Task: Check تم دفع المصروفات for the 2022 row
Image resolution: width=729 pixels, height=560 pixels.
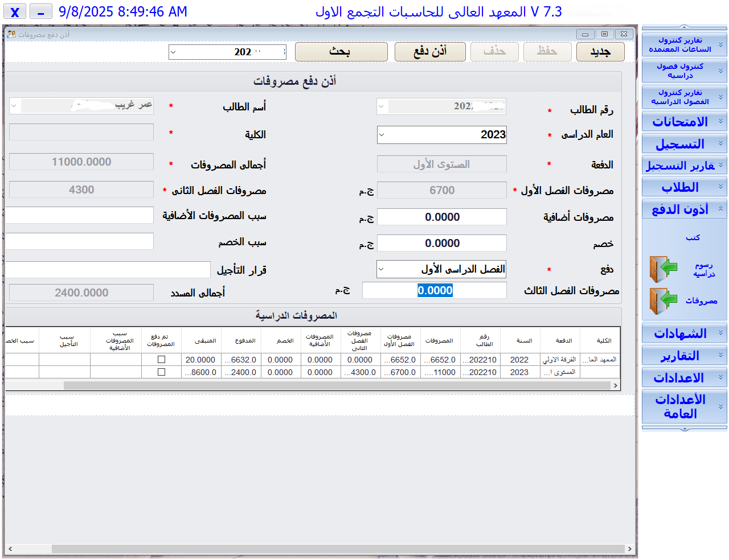Action: click(161, 359)
